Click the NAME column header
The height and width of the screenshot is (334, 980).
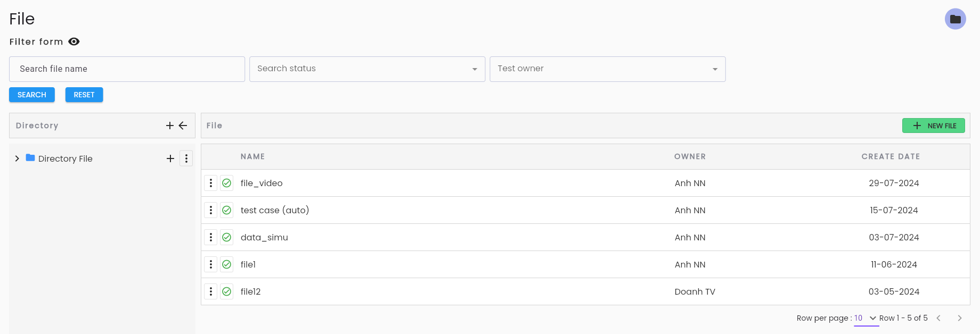point(253,156)
